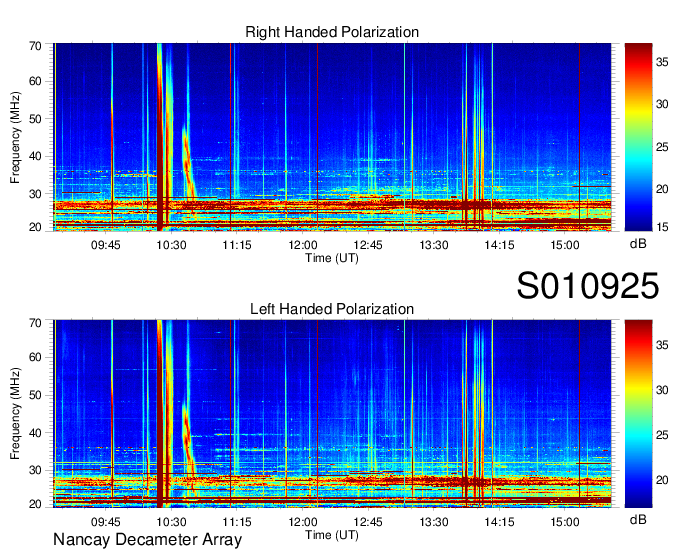Click Time (UT) label under Right Handed plot
This screenshot has width=680, height=552.
pos(332,258)
